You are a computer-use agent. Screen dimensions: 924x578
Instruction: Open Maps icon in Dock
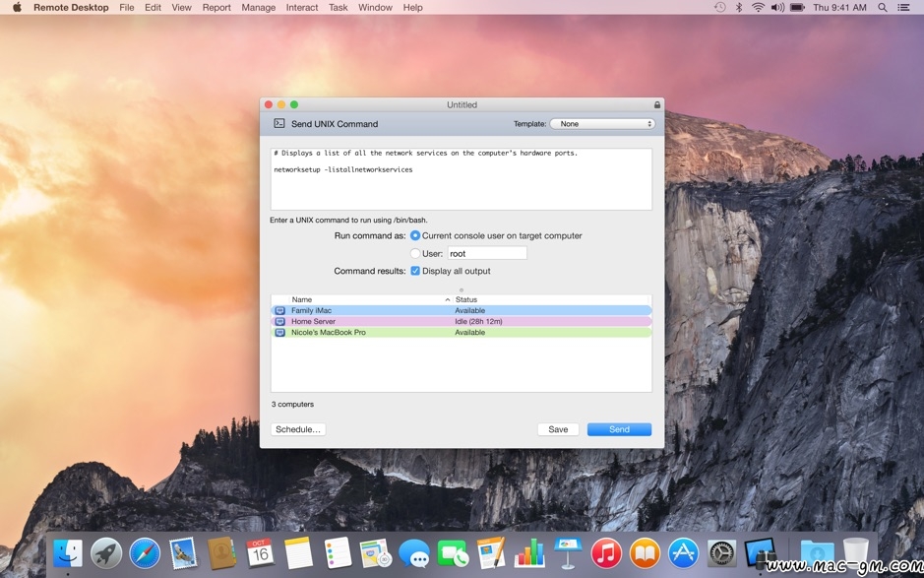click(375, 553)
